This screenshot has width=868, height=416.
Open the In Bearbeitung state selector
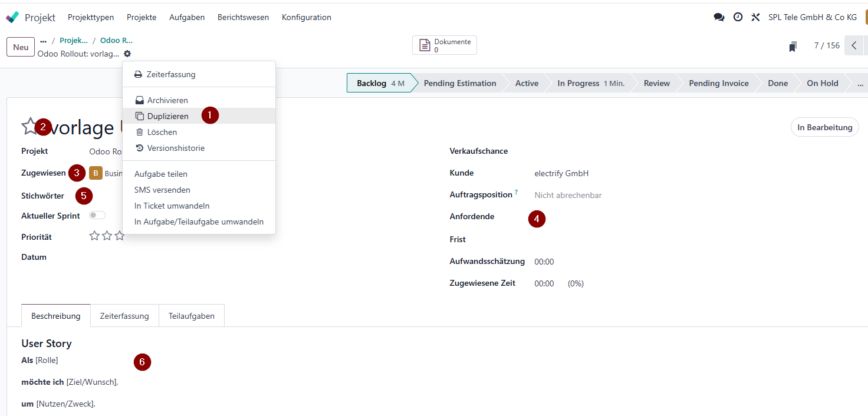pos(825,127)
